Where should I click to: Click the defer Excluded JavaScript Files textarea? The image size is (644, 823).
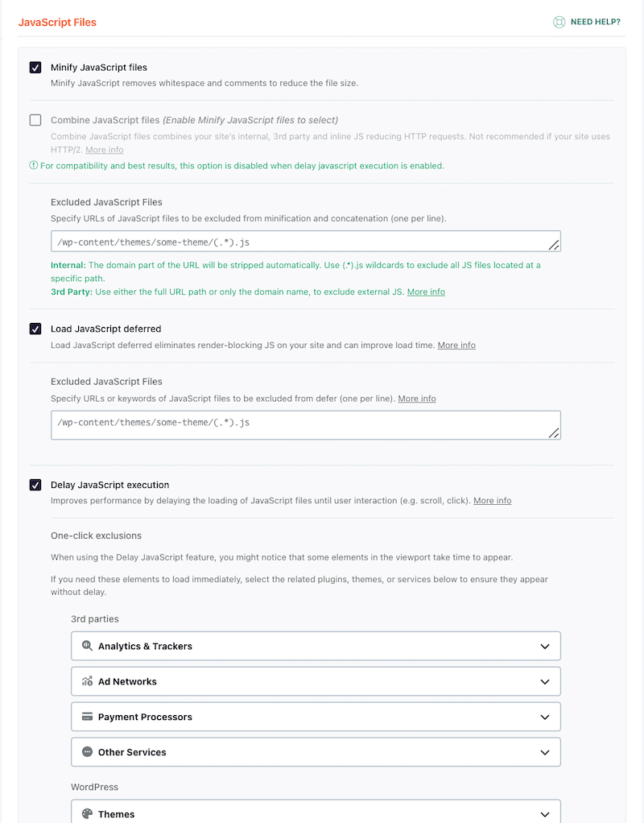point(304,424)
